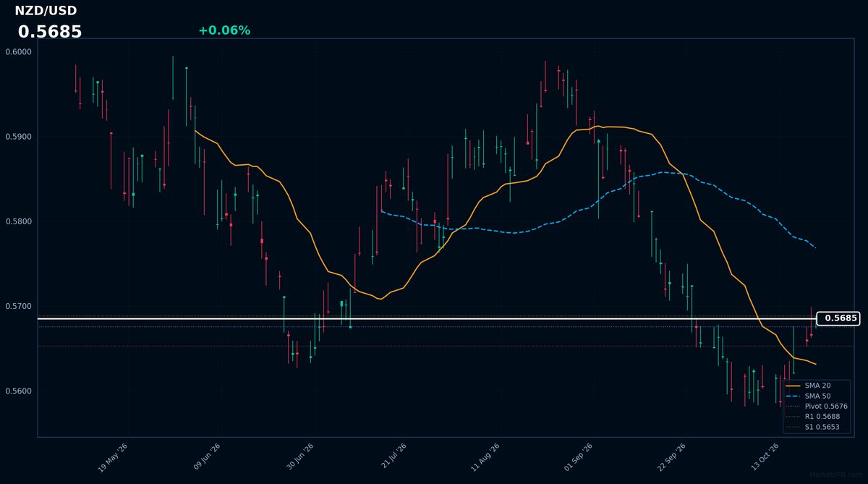
Task: Click the 0.5685 price tag on right axis
Action: point(838,318)
